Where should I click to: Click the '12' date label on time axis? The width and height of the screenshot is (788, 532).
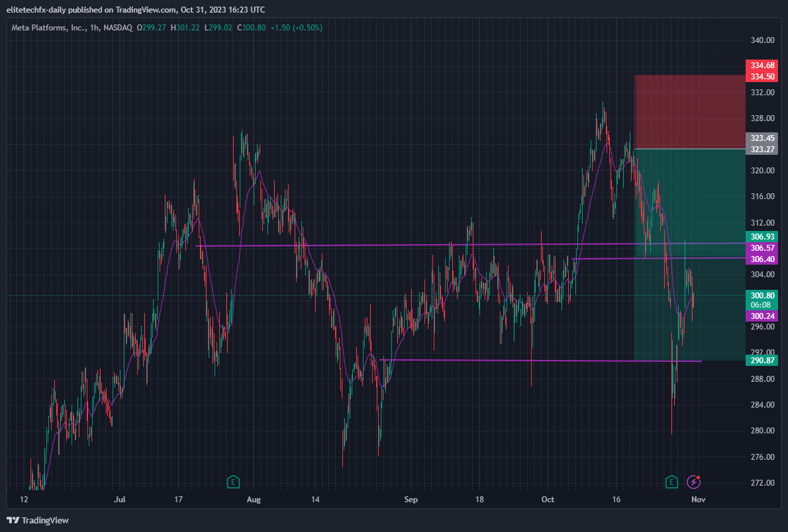coord(24,500)
